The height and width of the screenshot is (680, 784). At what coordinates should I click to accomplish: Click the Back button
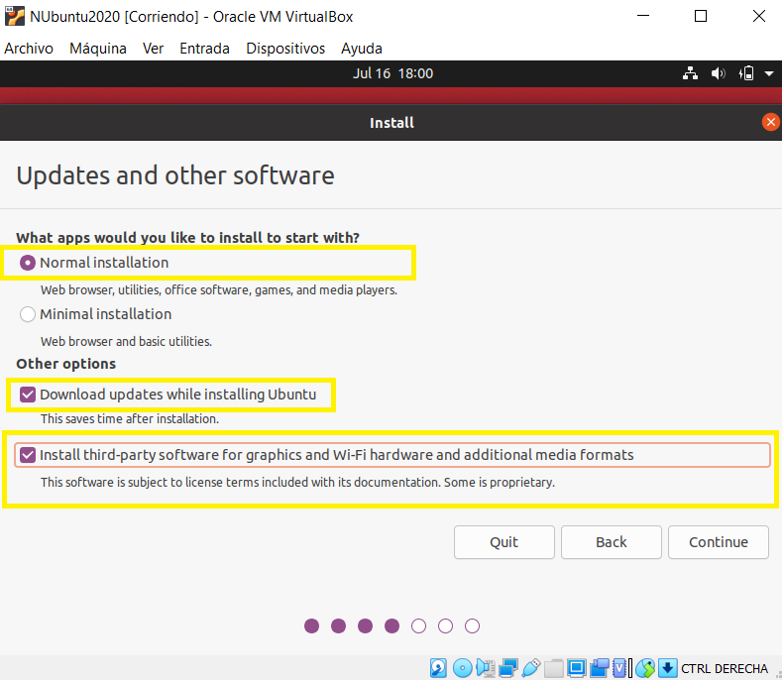(x=611, y=542)
